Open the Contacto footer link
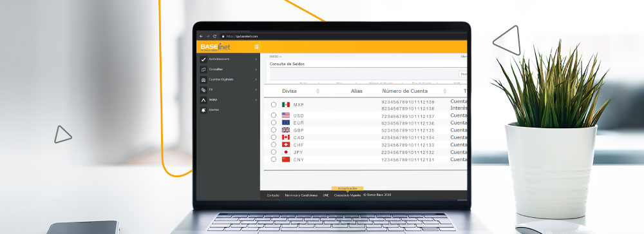Screen dimensions: 644x234 pos(273,195)
